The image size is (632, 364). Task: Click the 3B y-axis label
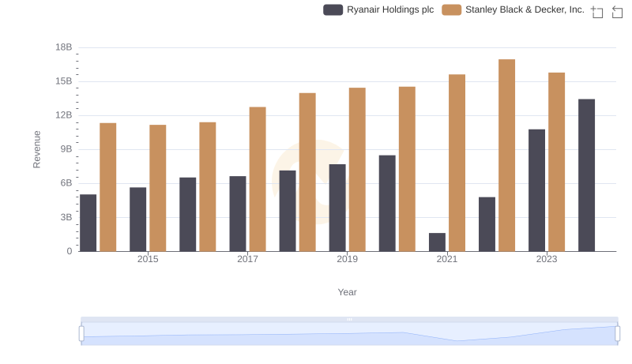point(66,217)
